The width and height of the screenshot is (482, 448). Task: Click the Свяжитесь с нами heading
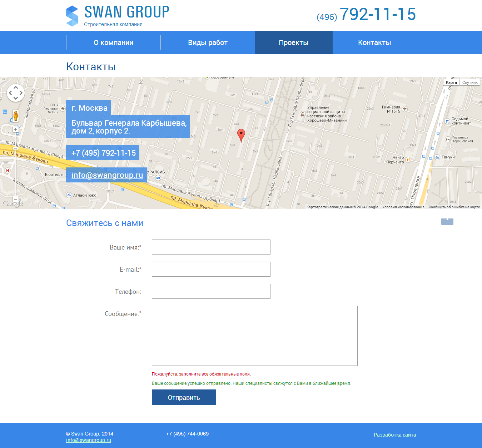click(x=105, y=223)
